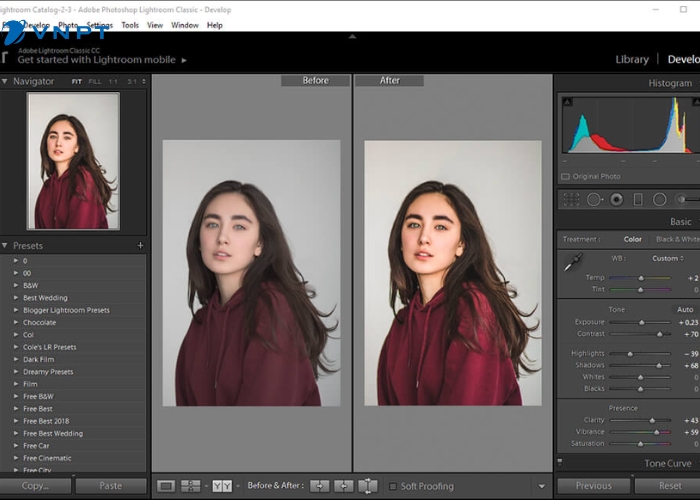Set treatment to Black & White
700x500 pixels.
click(x=678, y=239)
